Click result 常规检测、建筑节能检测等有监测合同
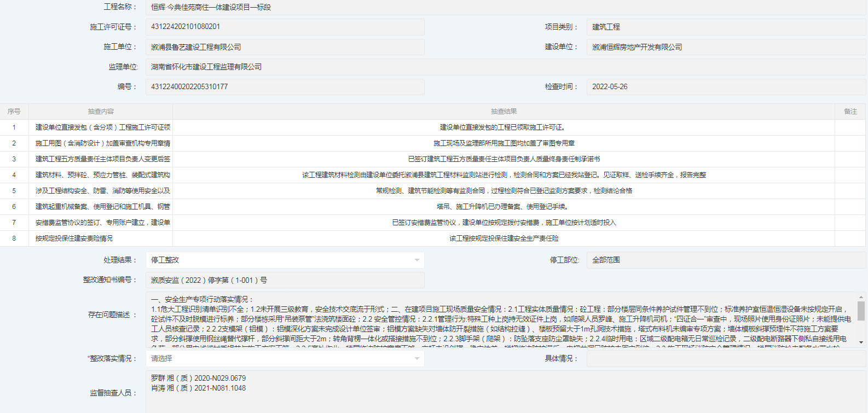The width and height of the screenshot is (868, 413). click(x=504, y=191)
